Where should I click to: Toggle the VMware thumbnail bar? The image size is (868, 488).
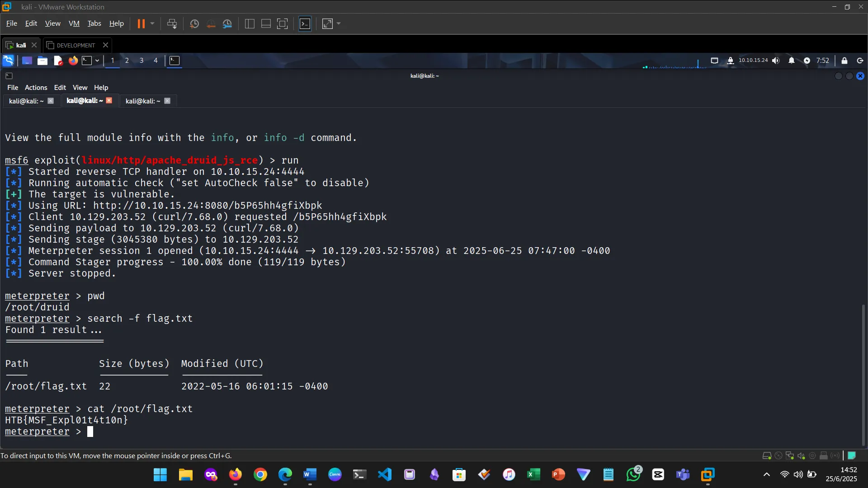tap(266, 23)
